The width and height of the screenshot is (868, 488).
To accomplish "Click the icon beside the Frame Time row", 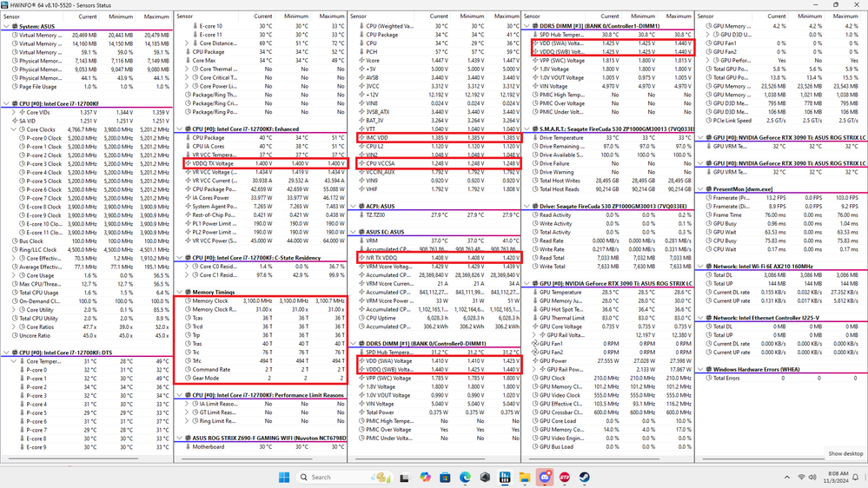I will 709,215.
